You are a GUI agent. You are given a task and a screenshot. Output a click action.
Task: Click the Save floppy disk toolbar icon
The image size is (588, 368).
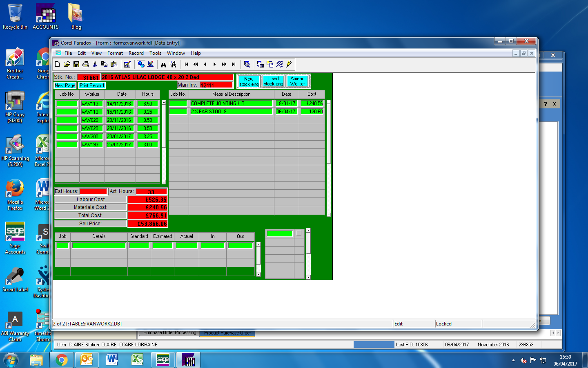pyautogui.click(x=76, y=64)
